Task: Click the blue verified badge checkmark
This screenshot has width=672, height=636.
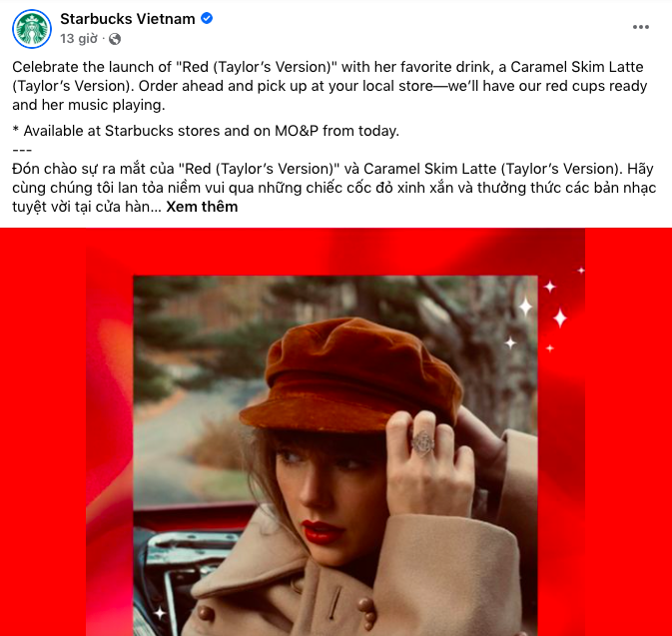Action: tap(207, 18)
